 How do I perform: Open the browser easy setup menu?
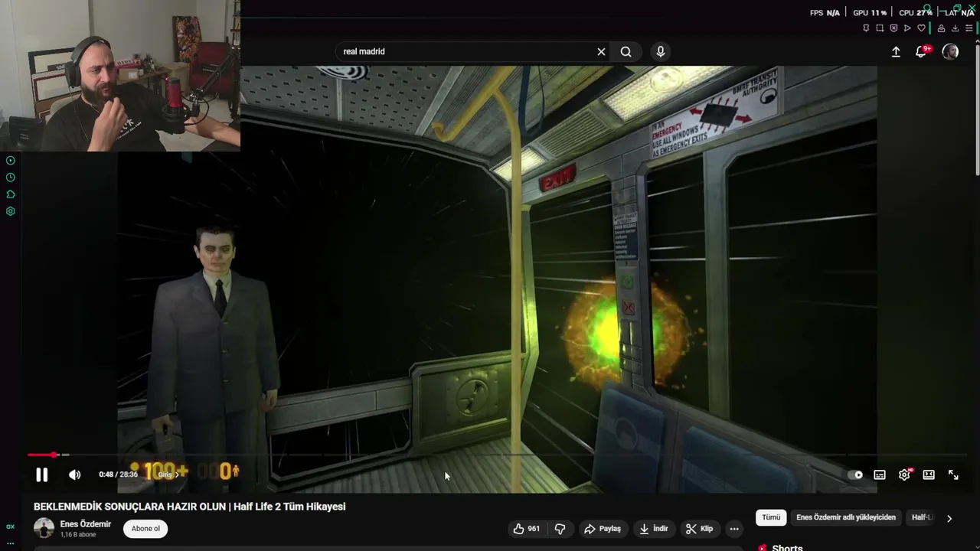[x=969, y=28]
